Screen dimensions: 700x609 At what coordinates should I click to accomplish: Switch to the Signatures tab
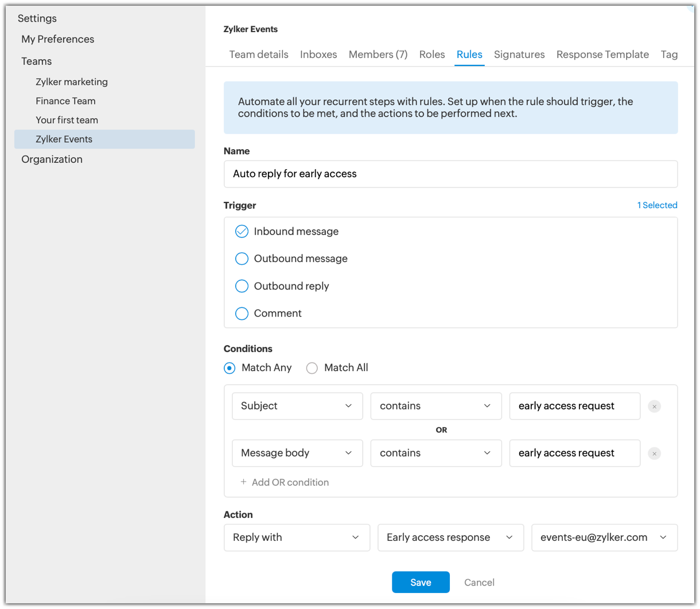pyautogui.click(x=519, y=54)
